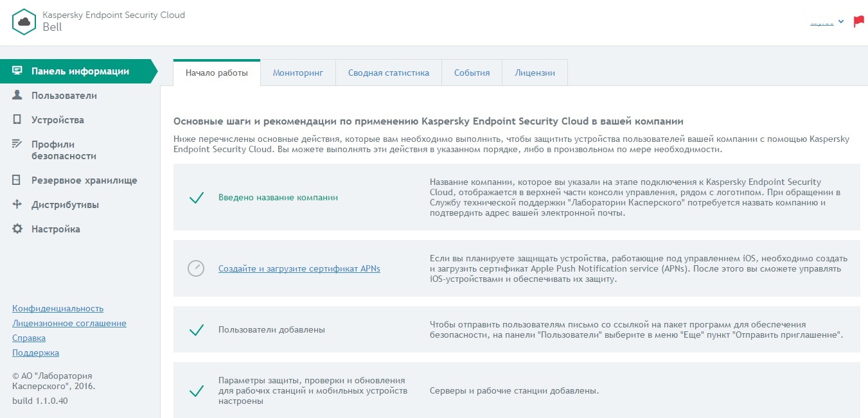Screen dimensions: 868x418
Task: Click the build 1.1.0.40 version text
Action: [x=40, y=401]
